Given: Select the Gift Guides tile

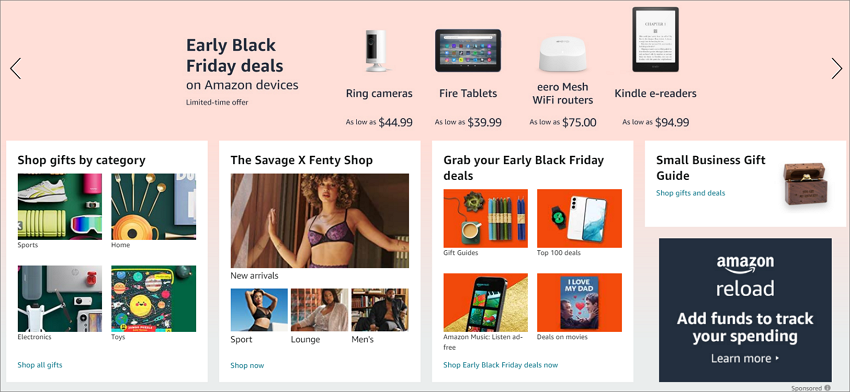Looking at the screenshot, I should [x=485, y=219].
